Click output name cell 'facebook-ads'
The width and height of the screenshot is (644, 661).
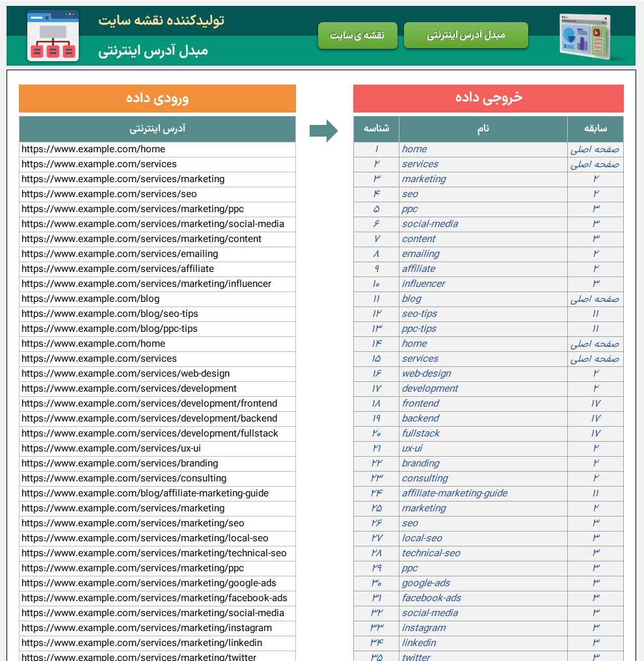coord(483,598)
